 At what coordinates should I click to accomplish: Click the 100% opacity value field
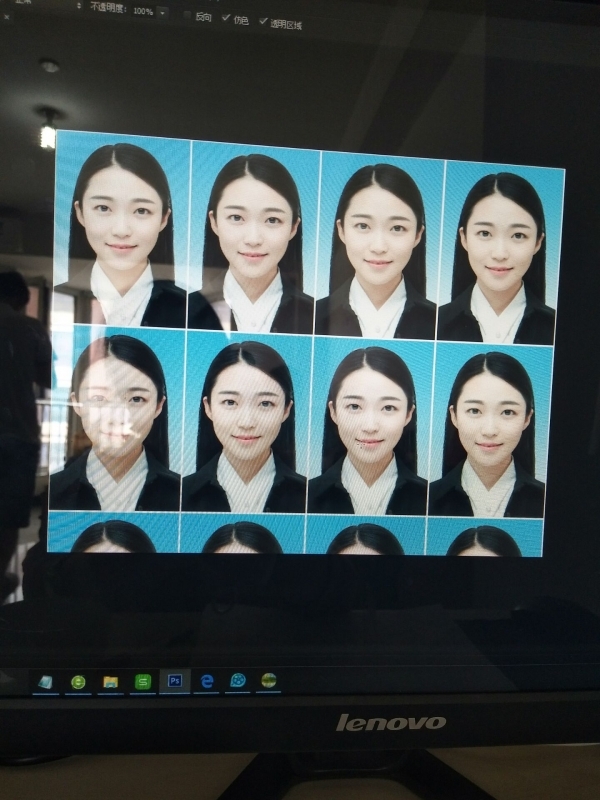tap(142, 12)
